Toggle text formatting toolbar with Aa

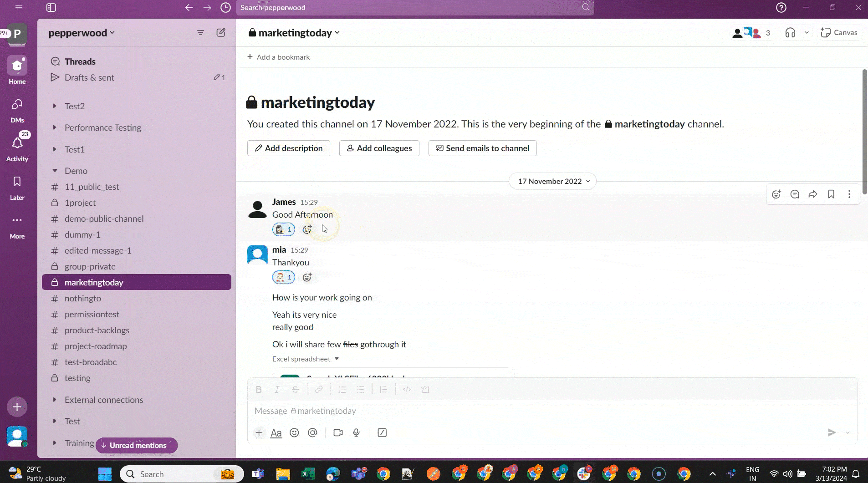coord(276,432)
